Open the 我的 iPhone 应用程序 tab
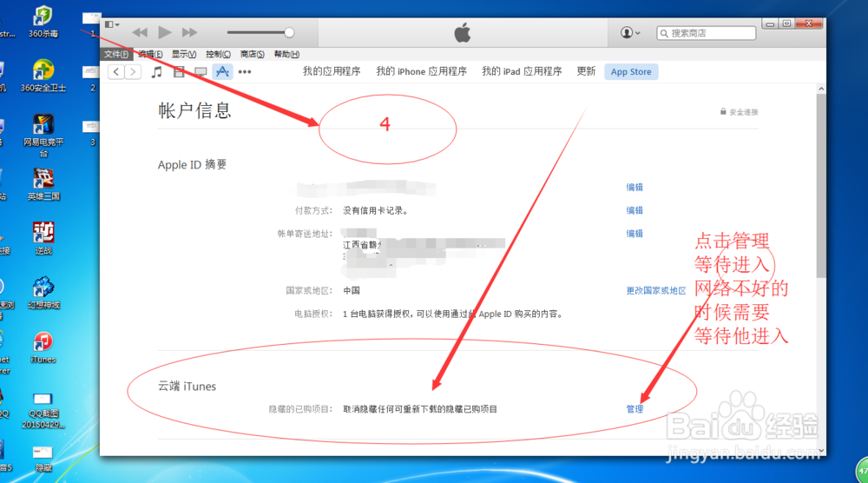868x483 pixels. (x=421, y=71)
